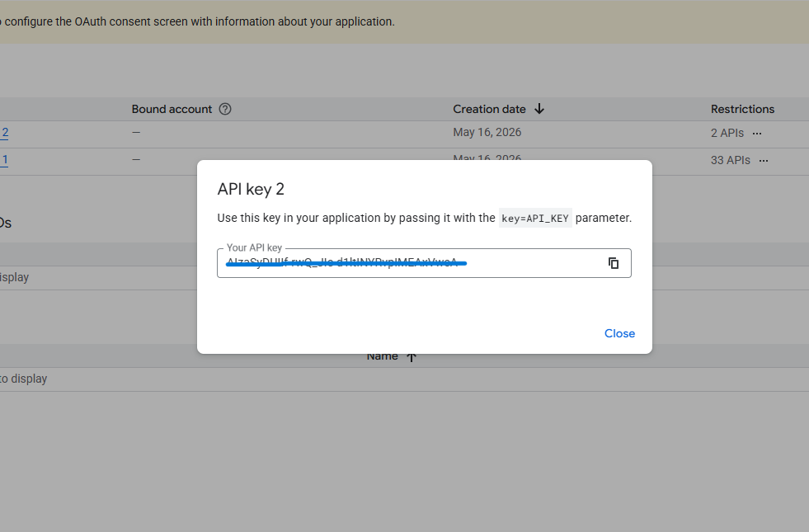Click the key=API_KEY code snippet
Viewport: 809px width, 532px height.
click(535, 219)
